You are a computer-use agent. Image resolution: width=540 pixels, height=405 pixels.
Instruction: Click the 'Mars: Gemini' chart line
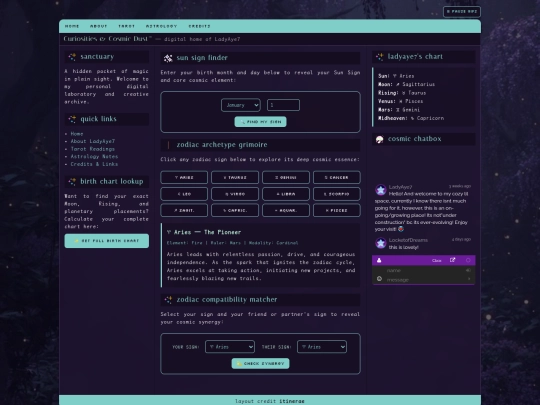tap(399, 110)
